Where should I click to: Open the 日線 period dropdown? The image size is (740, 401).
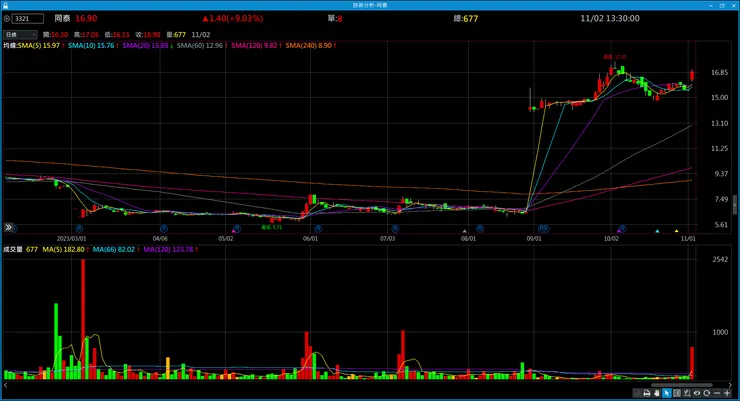click(x=20, y=34)
